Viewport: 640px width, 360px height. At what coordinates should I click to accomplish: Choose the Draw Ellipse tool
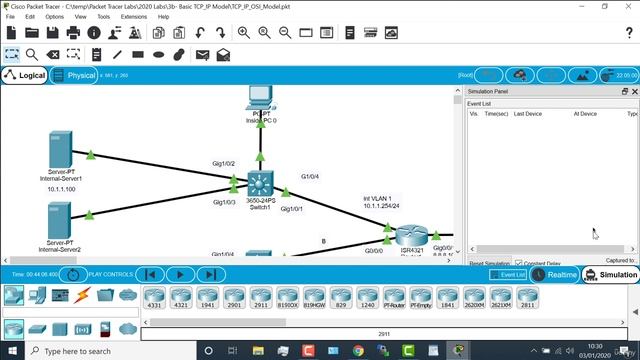tap(159, 55)
